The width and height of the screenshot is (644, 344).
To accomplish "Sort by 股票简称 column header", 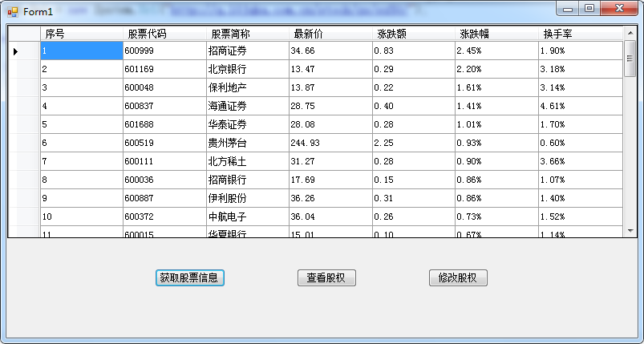I will tap(248, 34).
